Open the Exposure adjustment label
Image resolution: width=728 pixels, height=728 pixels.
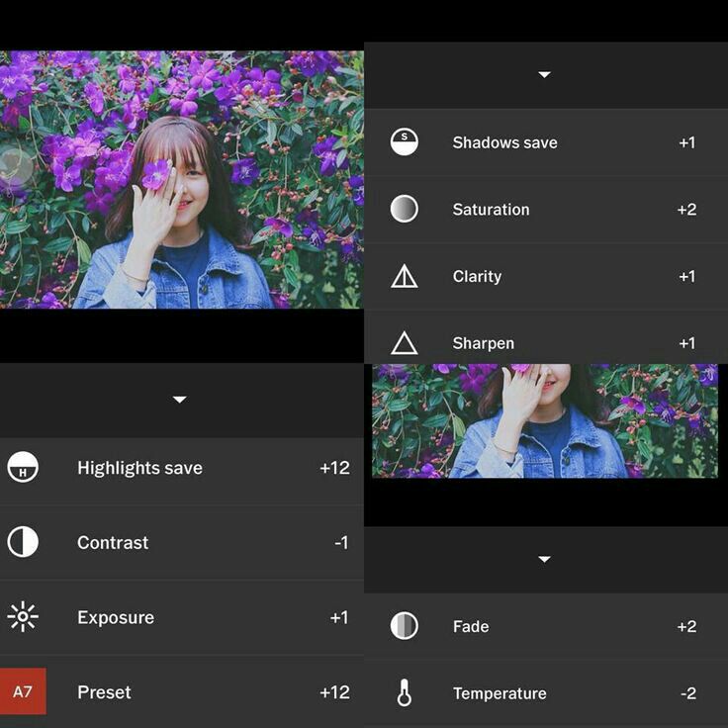click(116, 618)
